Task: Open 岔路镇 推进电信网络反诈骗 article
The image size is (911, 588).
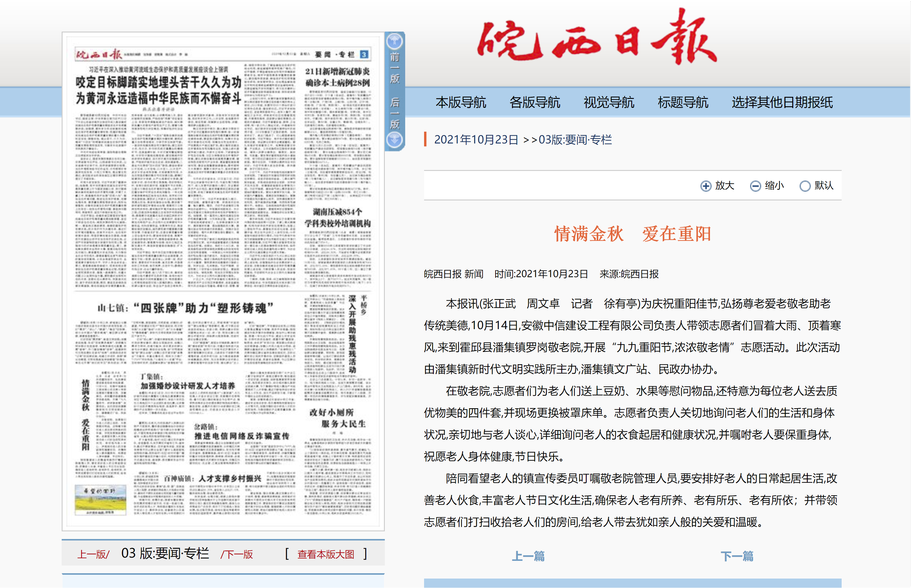Action: pyautogui.click(x=242, y=432)
